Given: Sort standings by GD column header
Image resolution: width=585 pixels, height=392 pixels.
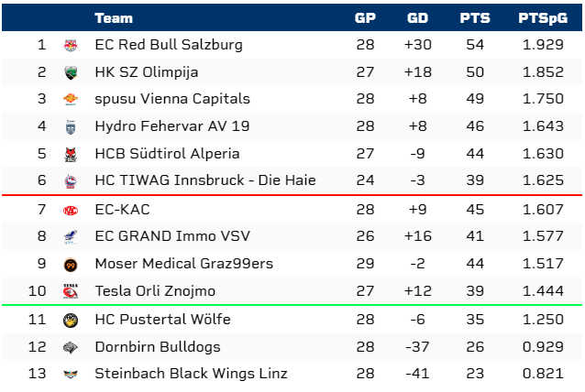Looking at the screenshot, I should pyautogui.click(x=418, y=18).
